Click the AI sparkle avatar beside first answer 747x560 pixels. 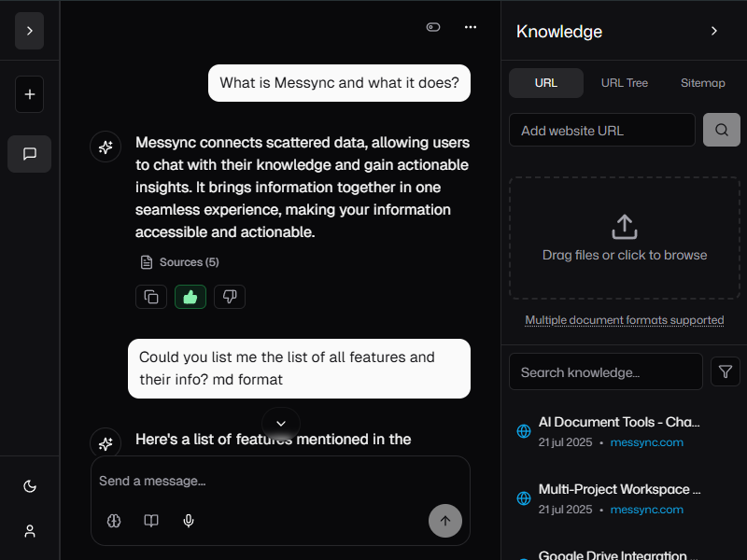tap(106, 147)
